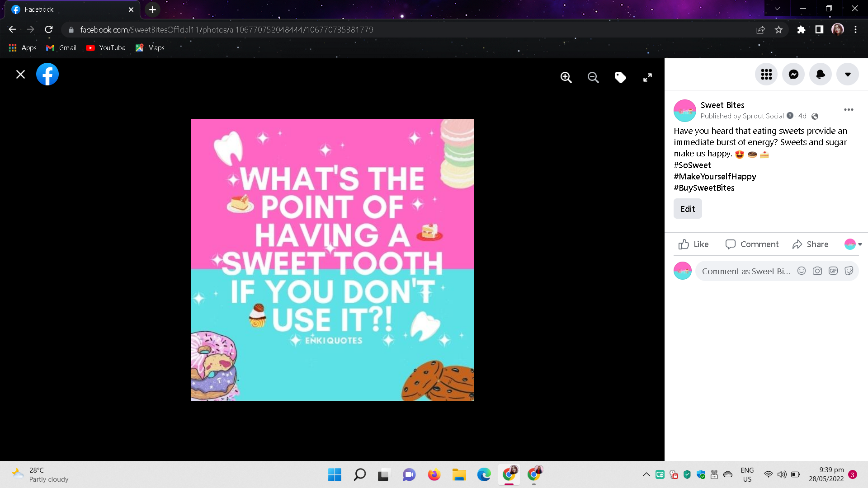Open Gmail bookmark
This screenshot has height=488, width=868.
pyautogui.click(x=61, y=48)
